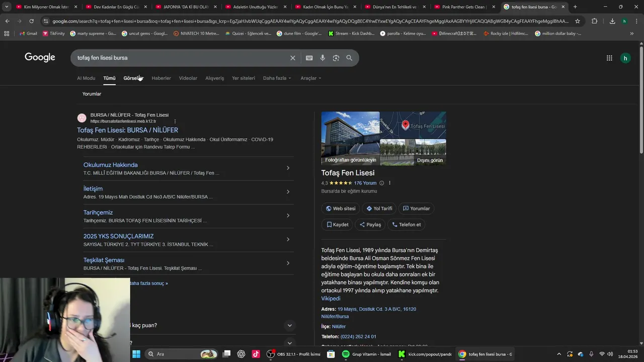This screenshot has width=644, height=362.
Task: Open ChatGPT from the taskbar
Action: 241,354
